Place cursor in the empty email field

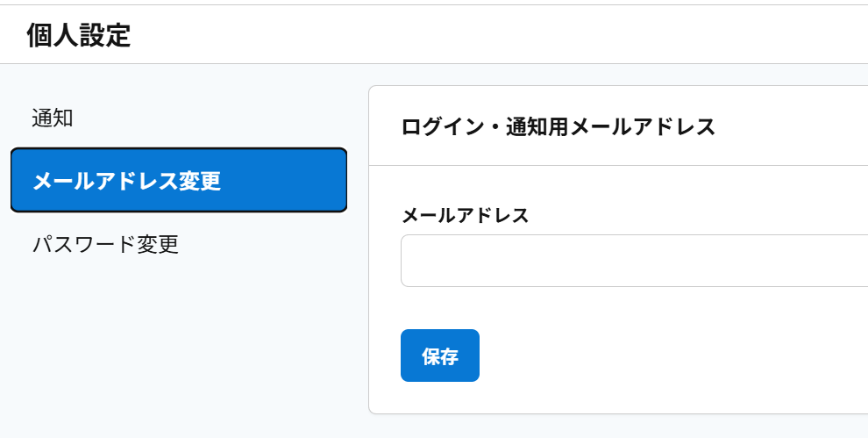point(633,261)
